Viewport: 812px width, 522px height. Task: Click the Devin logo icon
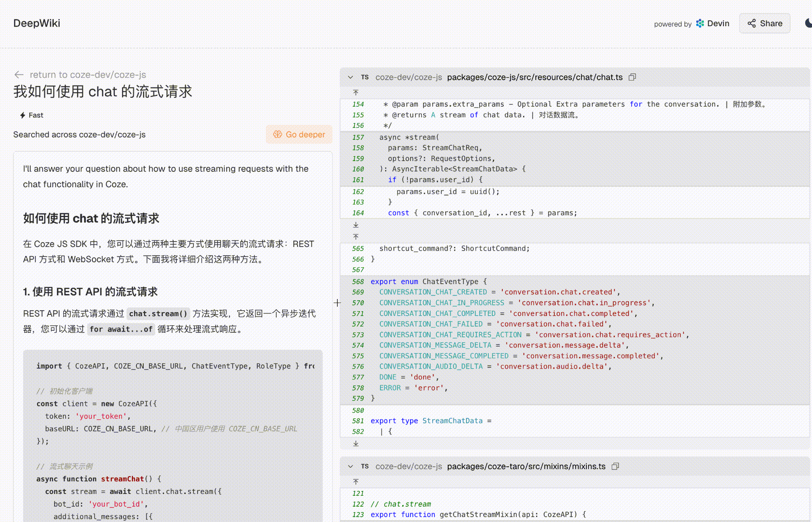point(700,24)
